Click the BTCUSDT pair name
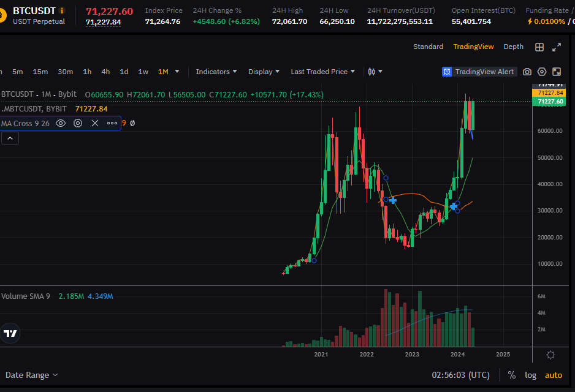Image resolution: width=575 pixels, height=392 pixels. [x=34, y=10]
